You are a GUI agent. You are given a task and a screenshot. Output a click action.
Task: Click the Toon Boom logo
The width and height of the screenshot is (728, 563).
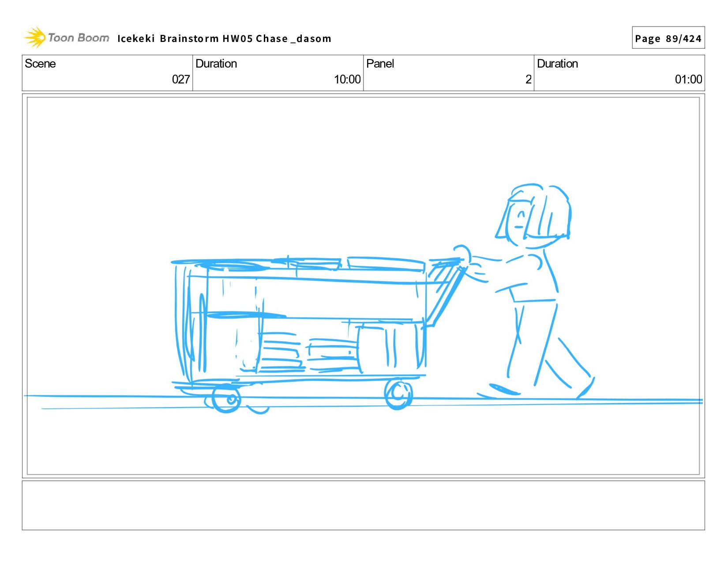(66, 38)
